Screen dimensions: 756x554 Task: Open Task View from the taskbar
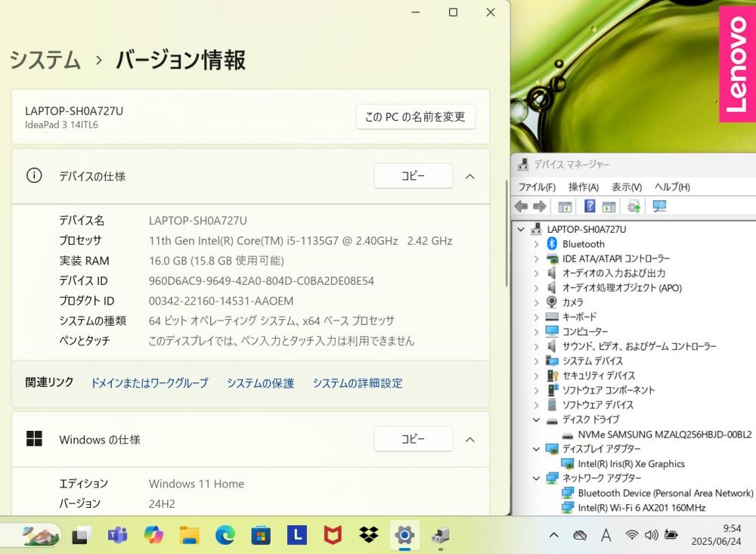pos(81,535)
